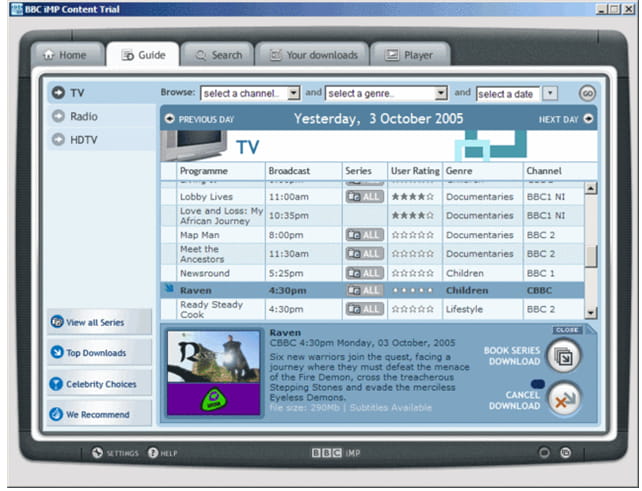Click the circle icon in bottom-right bar

point(544,453)
